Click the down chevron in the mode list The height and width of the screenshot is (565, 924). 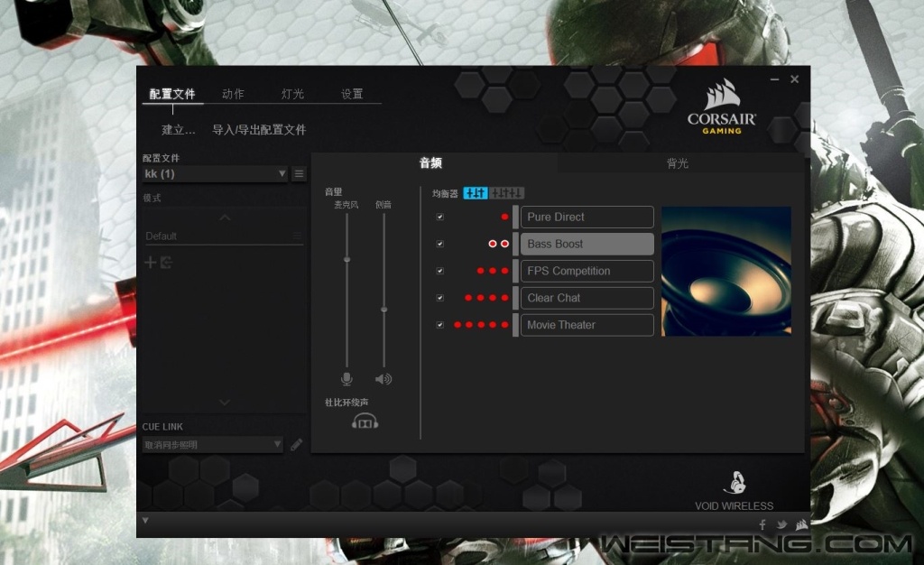[225, 403]
